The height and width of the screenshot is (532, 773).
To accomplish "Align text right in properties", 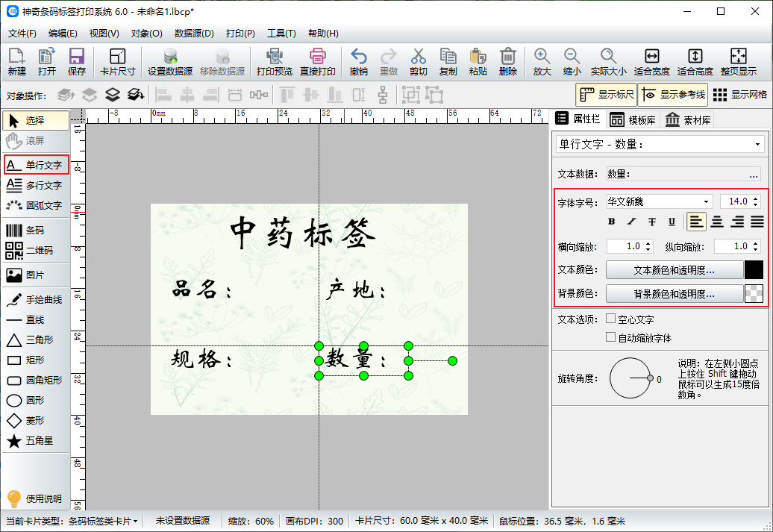I will 737,222.
